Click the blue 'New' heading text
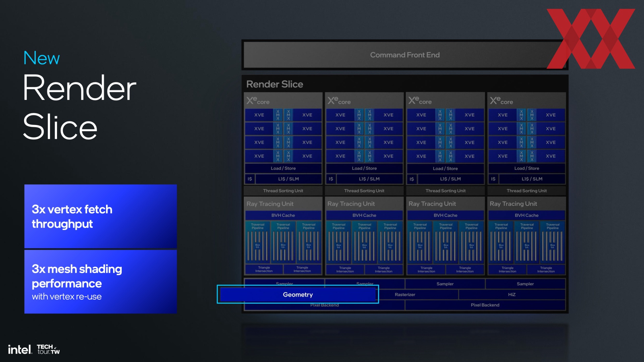This screenshot has height=362, width=644. [x=42, y=58]
